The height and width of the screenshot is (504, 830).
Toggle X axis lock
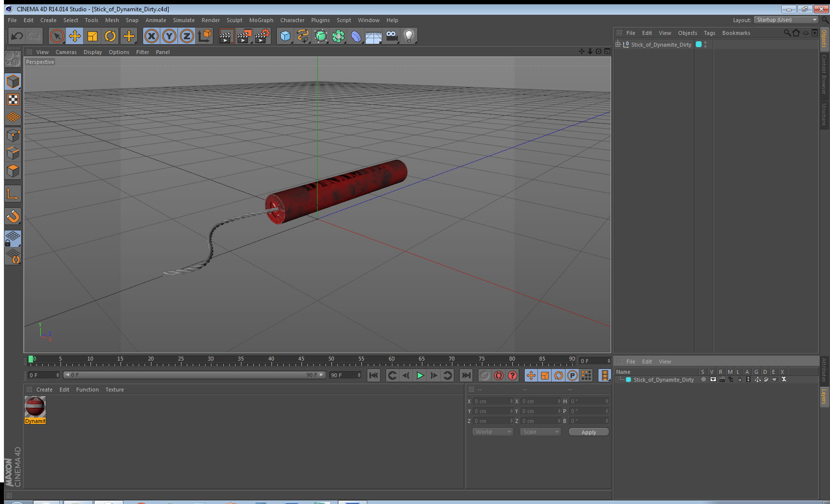point(151,36)
